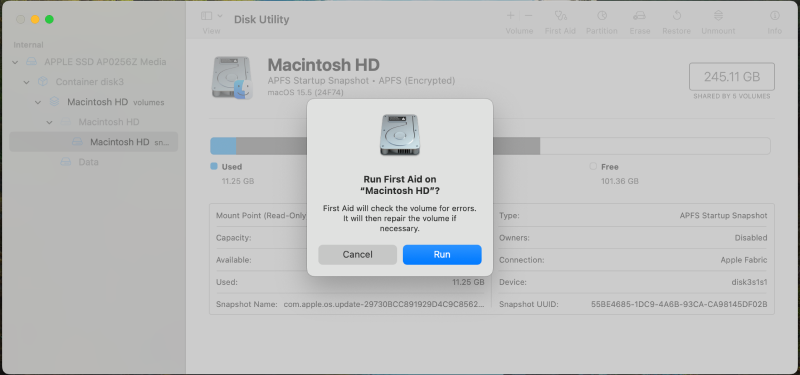Add a volume with plus icon
The height and width of the screenshot is (375, 800).
510,16
